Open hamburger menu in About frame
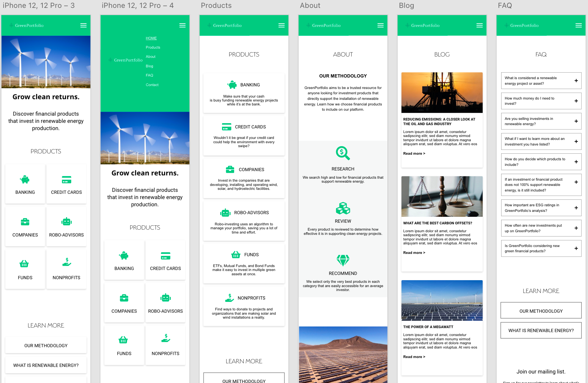588x383 pixels. point(380,25)
